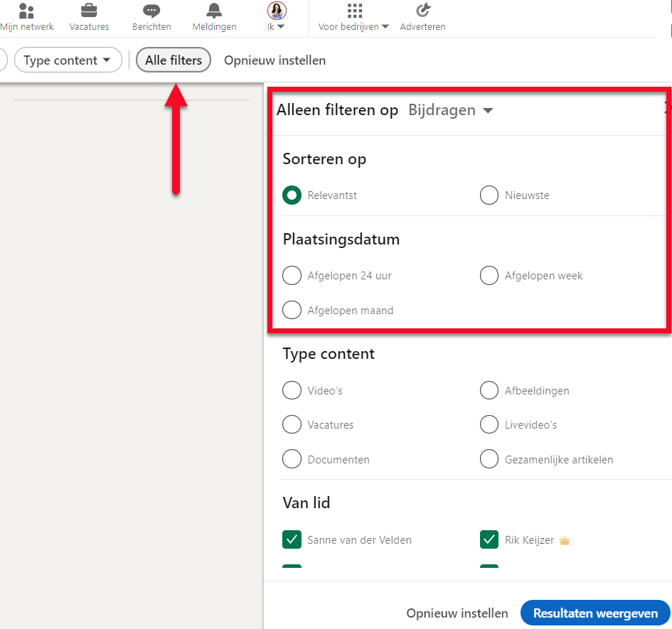
Task: Open Adverteren target icon
Action: click(x=422, y=10)
